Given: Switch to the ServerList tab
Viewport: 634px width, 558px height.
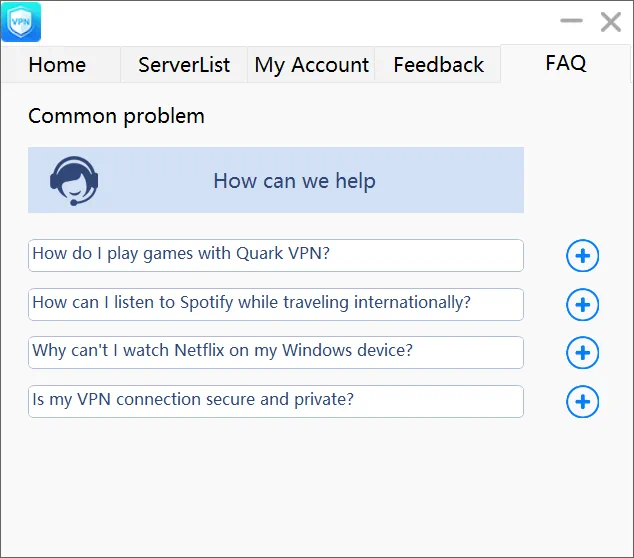Looking at the screenshot, I should tap(184, 65).
